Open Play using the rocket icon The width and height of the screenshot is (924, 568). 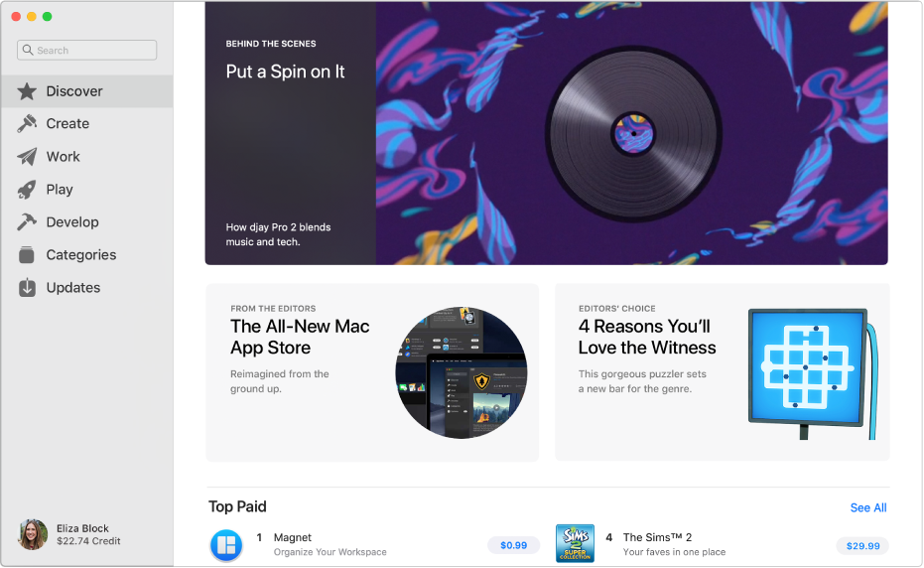pyautogui.click(x=27, y=190)
